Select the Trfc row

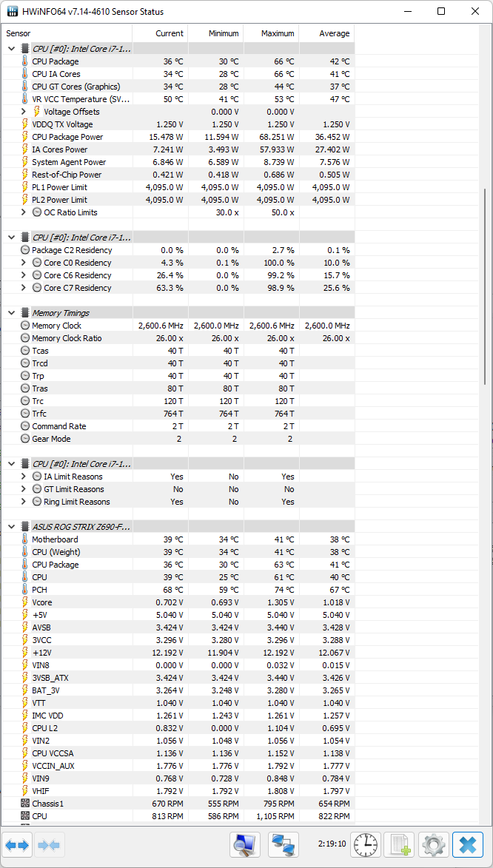coord(178,414)
